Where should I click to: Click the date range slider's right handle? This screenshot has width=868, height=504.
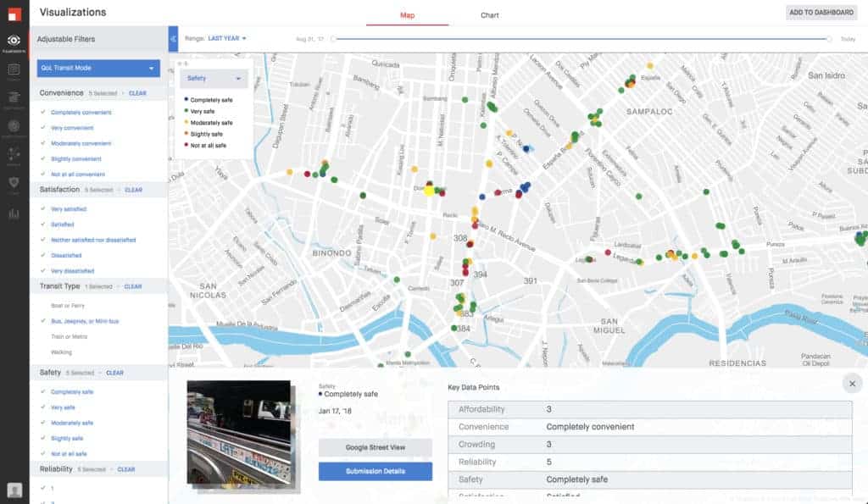point(829,39)
